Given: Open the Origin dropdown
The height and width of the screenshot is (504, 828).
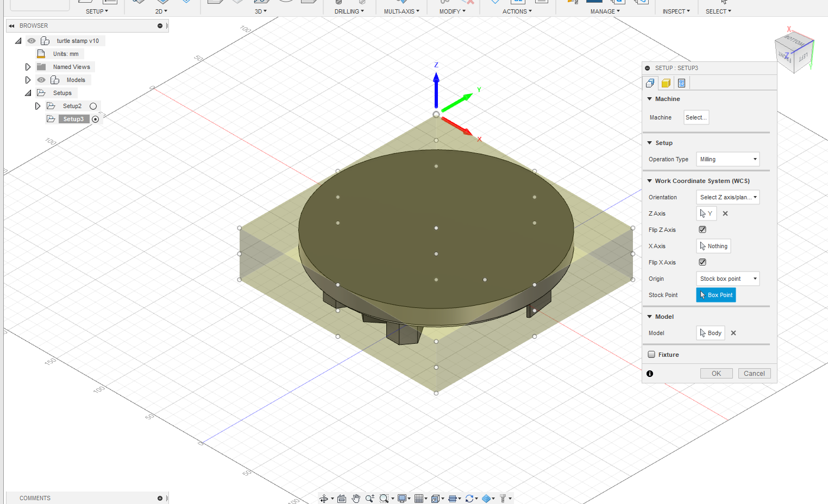Looking at the screenshot, I should click(x=727, y=279).
